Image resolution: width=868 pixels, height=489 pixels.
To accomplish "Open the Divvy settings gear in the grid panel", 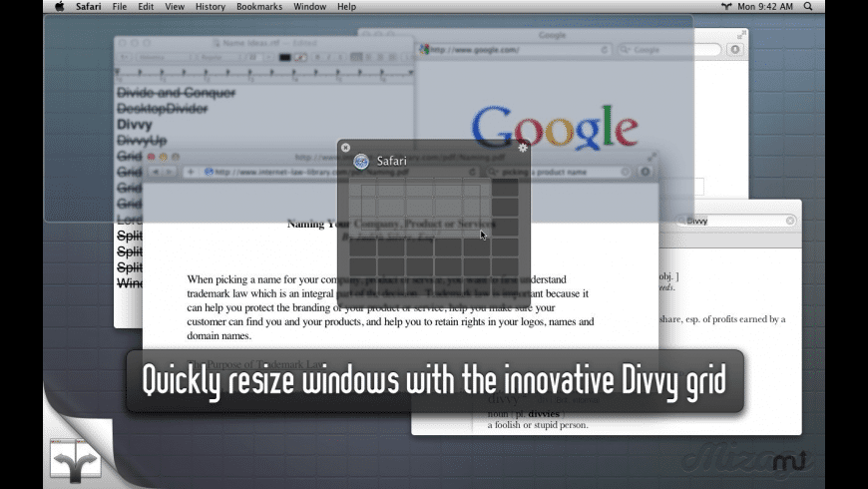I will coord(523,148).
